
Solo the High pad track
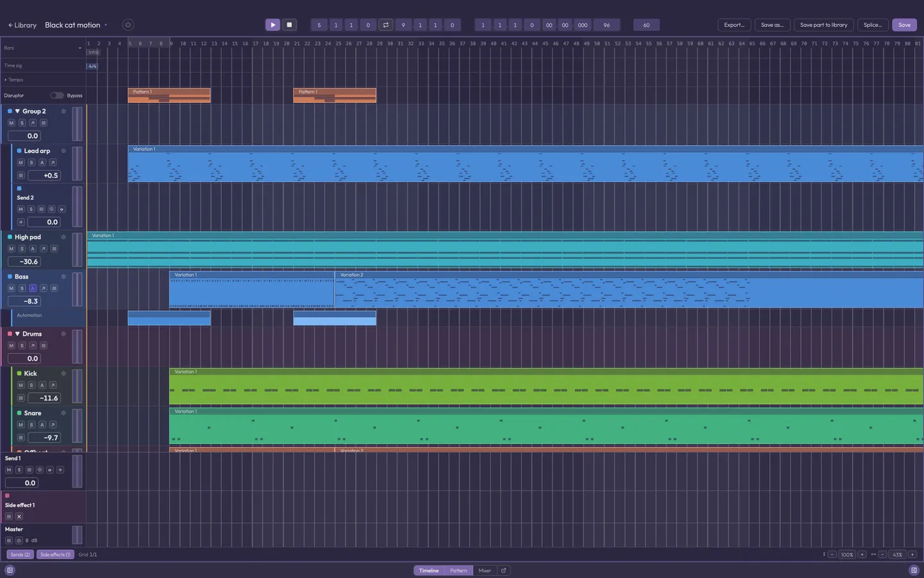22,249
